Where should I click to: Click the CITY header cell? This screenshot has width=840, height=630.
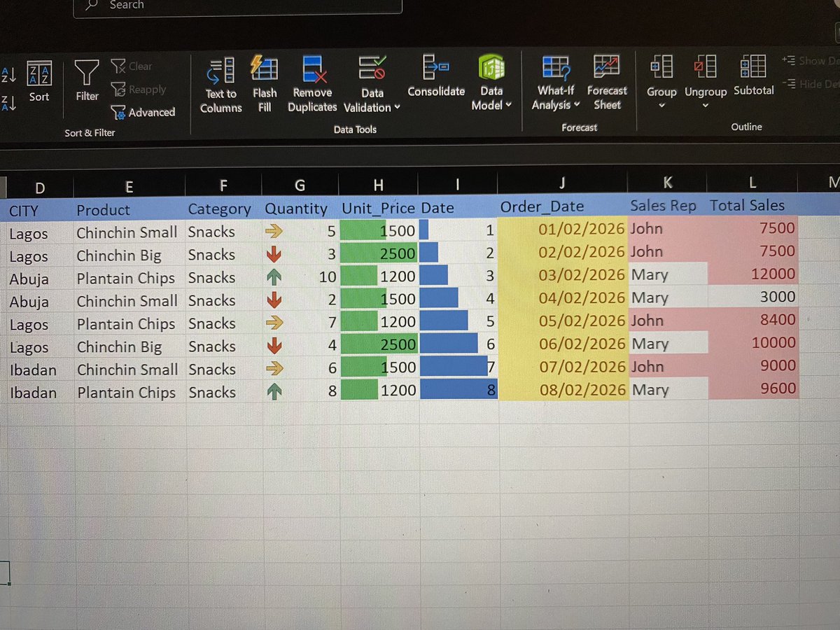click(39, 210)
